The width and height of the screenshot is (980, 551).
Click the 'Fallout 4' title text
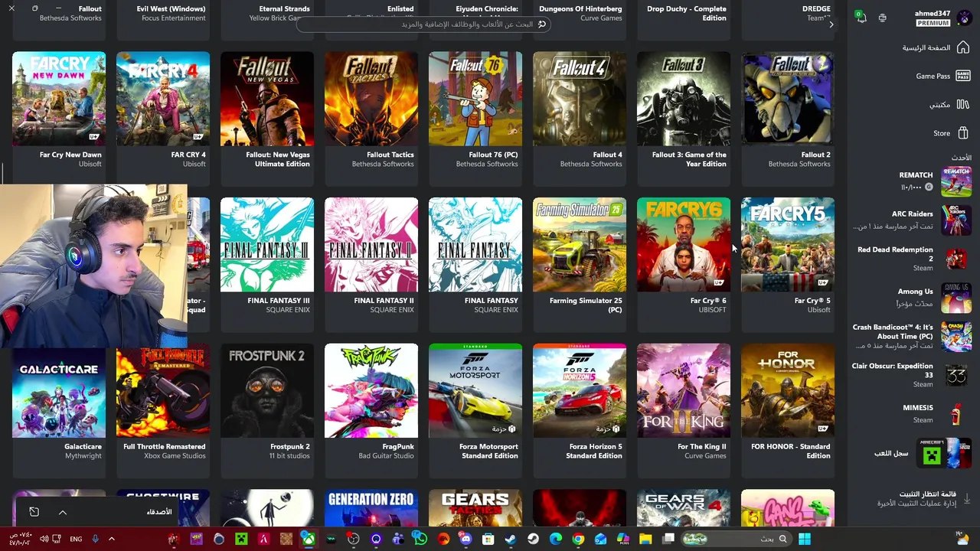click(607, 155)
